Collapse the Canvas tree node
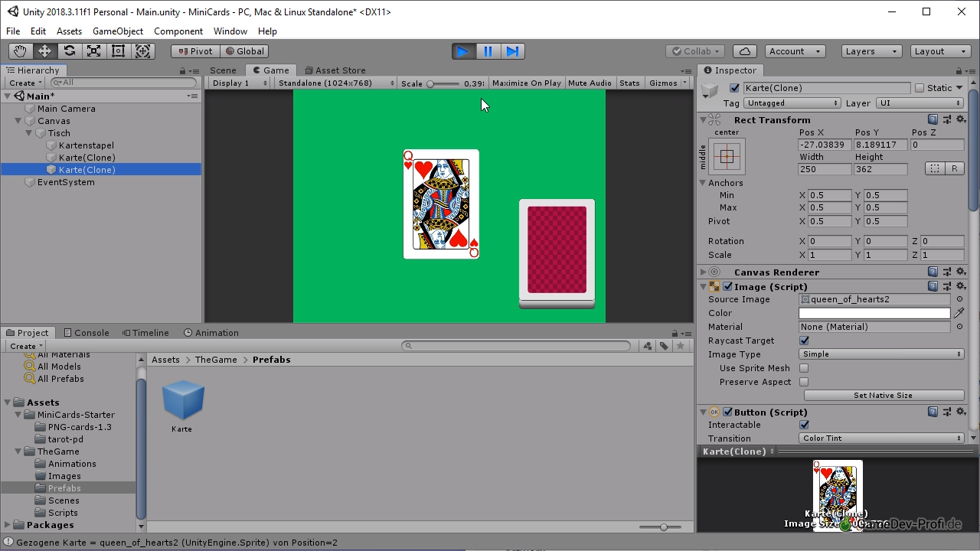Screen dimensions: 980x551 click(18, 121)
